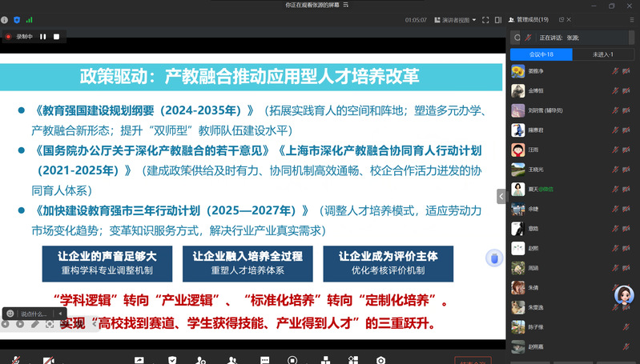Click 汪雨's cartoon girl avatar
Viewport: 640px width, 364px height.
[518, 150]
